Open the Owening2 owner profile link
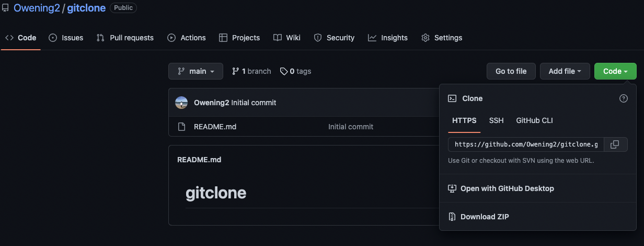This screenshot has width=644, height=246. coord(37,8)
